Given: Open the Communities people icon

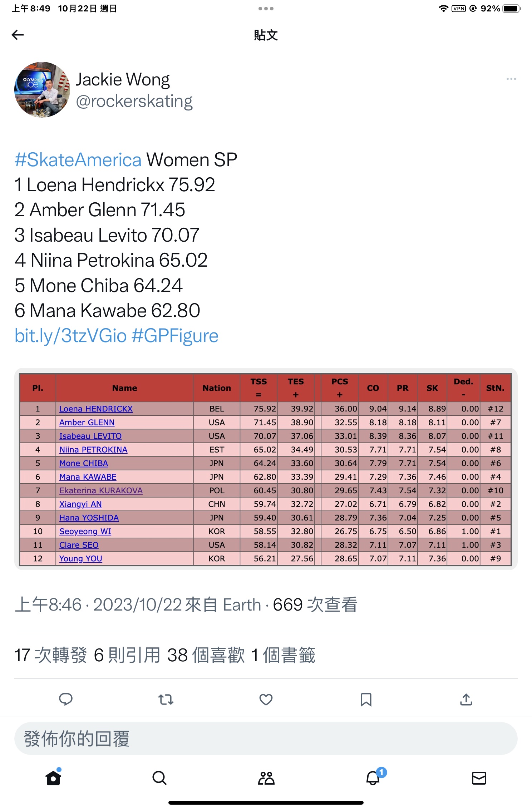Looking at the screenshot, I should [x=266, y=778].
